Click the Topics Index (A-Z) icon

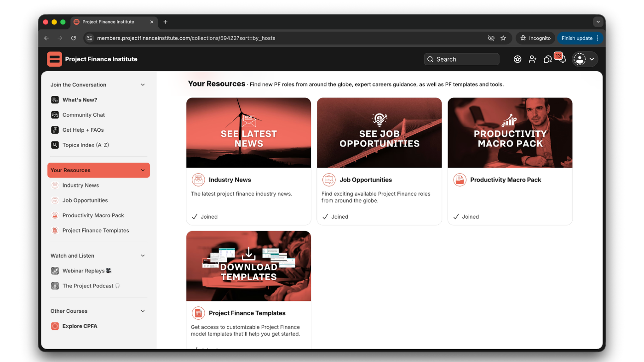pyautogui.click(x=55, y=145)
